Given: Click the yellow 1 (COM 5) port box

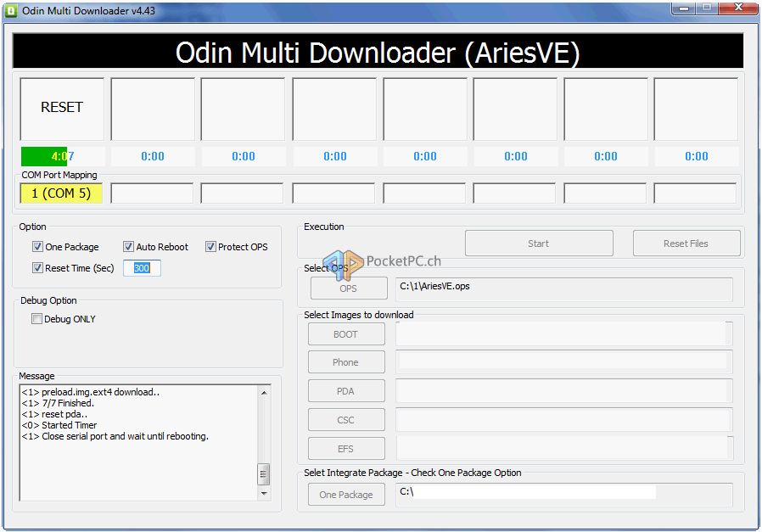Looking at the screenshot, I should click(61, 193).
